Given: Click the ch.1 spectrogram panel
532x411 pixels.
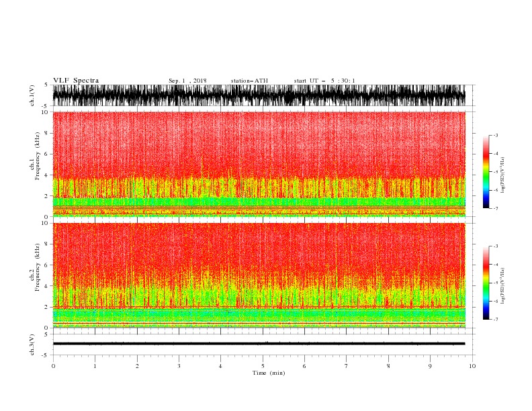Looking at the screenshot, I should coord(259,164).
